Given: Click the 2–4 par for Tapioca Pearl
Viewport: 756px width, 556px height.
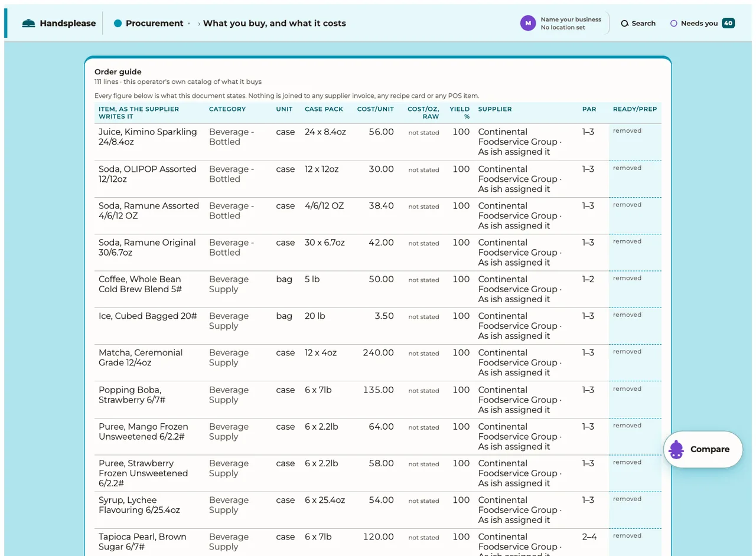Looking at the screenshot, I should click(x=589, y=537).
